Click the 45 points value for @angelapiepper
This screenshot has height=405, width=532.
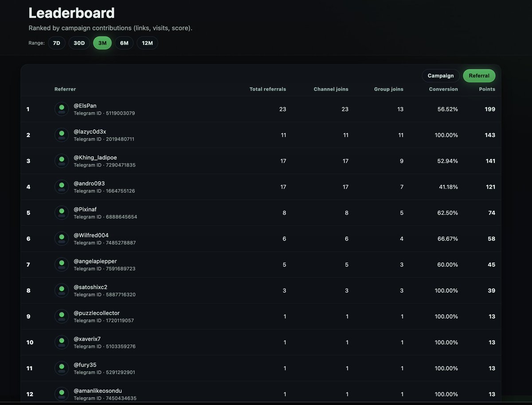[x=492, y=264]
